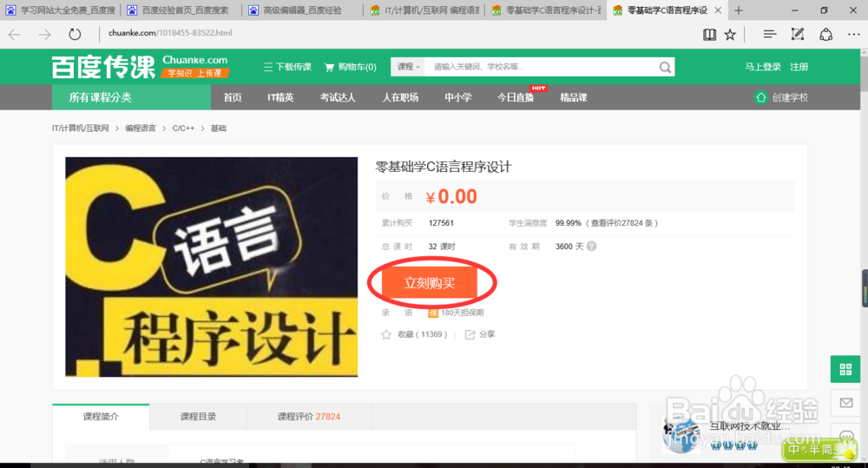The height and width of the screenshot is (468, 868).
Task: Click the address bar URL
Action: point(170,33)
